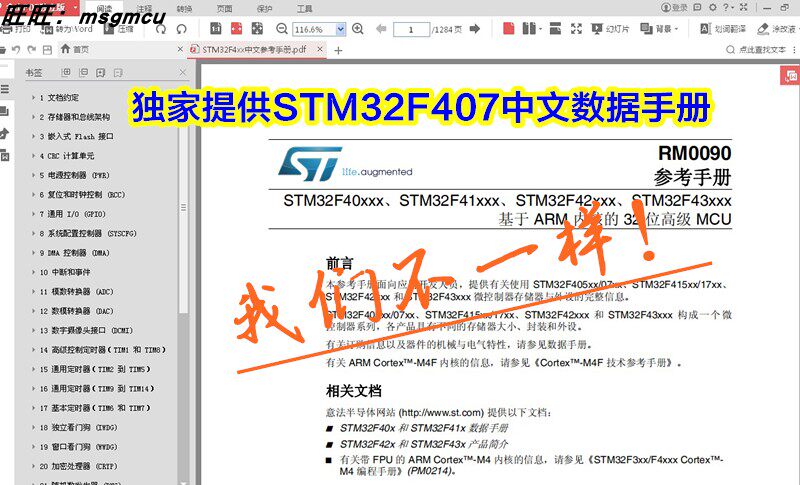Viewport: 800px width, 485px height.
Task: Add a bookmark using the panel icon
Action: pos(101,73)
